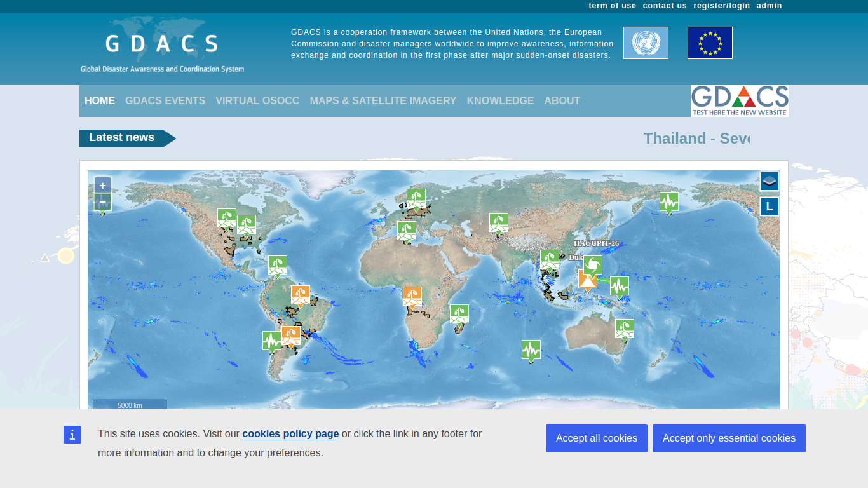Open the contact us link
The image size is (868, 488).
point(665,6)
